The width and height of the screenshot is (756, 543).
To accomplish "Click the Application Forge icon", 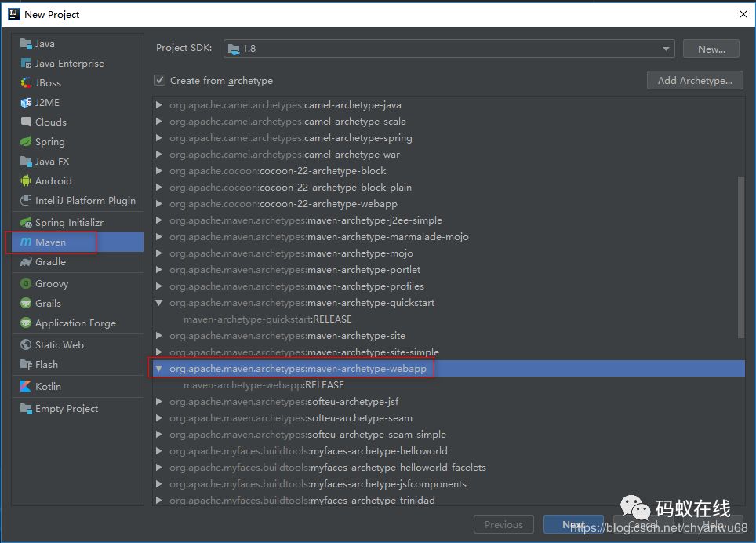I will [26, 323].
